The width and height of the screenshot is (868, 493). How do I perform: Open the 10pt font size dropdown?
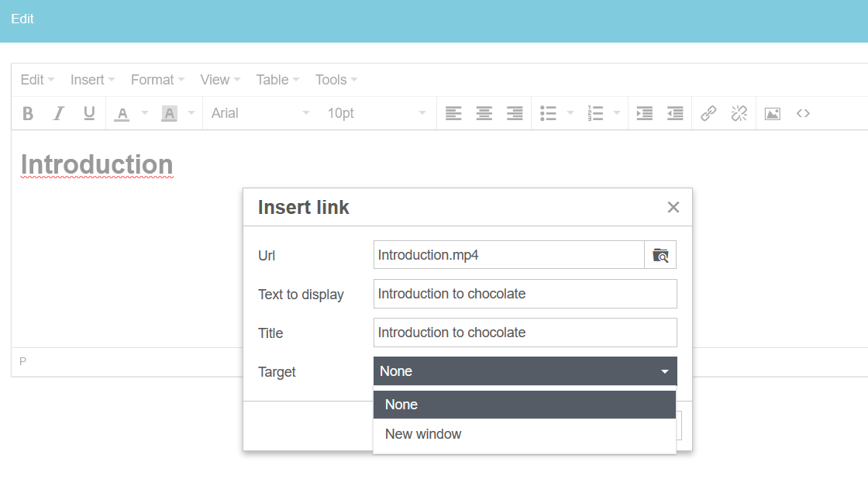click(x=376, y=113)
